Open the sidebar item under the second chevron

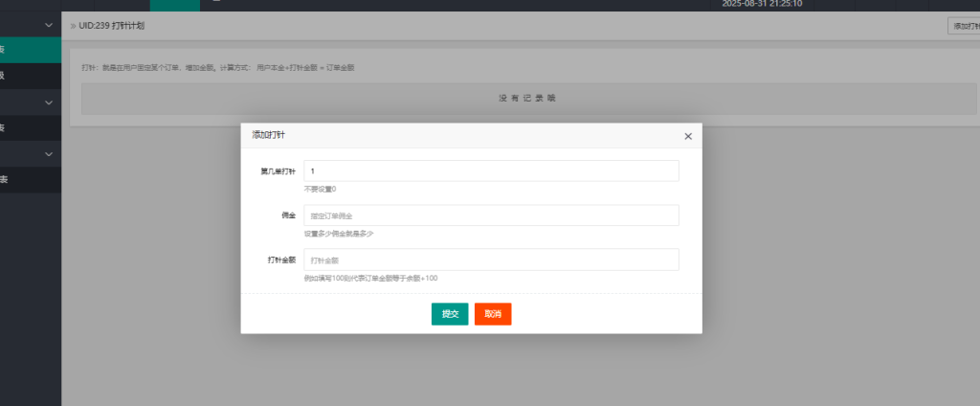pos(29,127)
